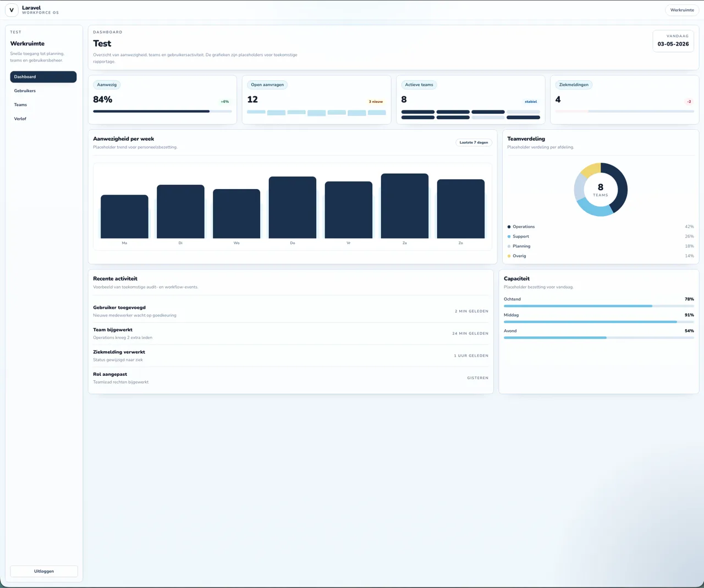Click the 91% Middag value

pyautogui.click(x=689, y=315)
